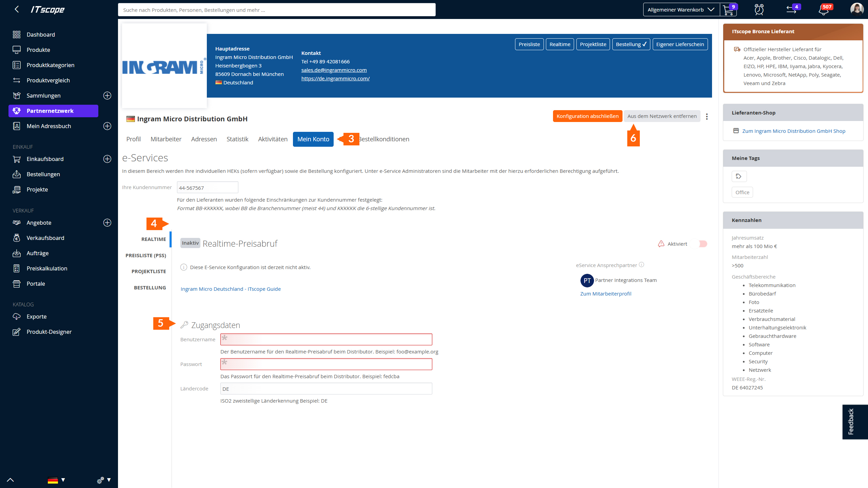
Task: Open the notifications bell icon
Action: tap(824, 10)
